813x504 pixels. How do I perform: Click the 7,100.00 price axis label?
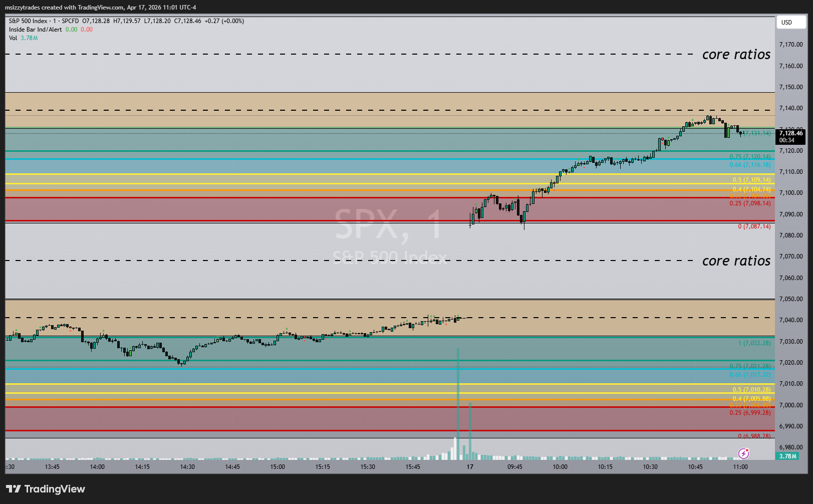[x=791, y=193]
